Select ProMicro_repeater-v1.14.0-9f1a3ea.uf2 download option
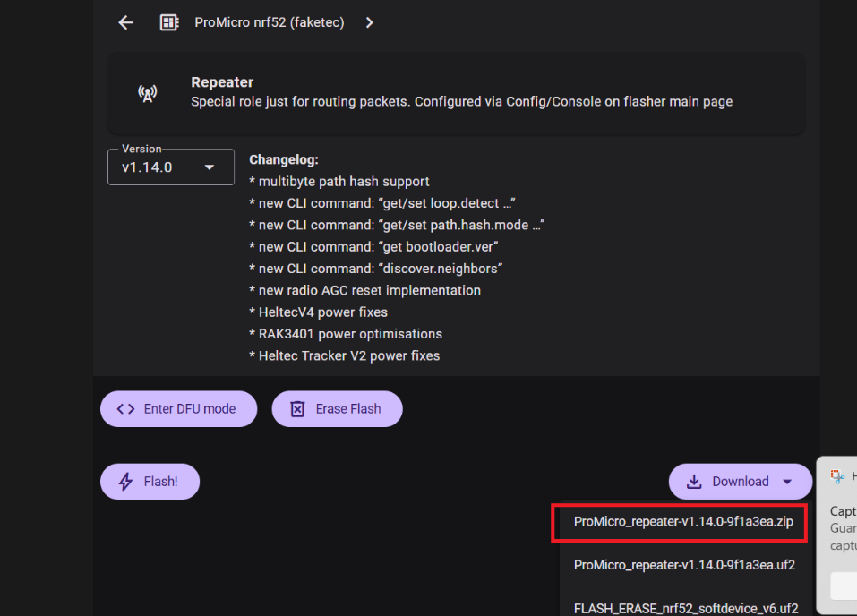The width and height of the screenshot is (857, 616). [684, 565]
